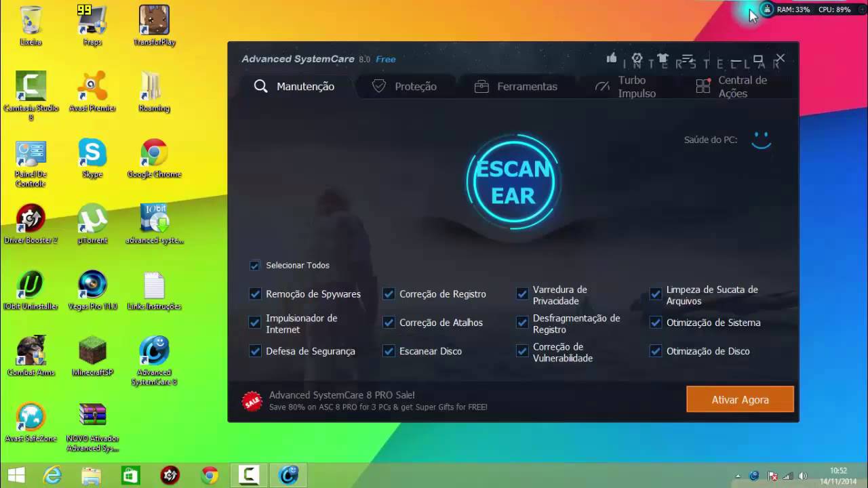The width and height of the screenshot is (868, 488).
Task: Select the Painel De Controle desktop icon
Action: click(31, 163)
